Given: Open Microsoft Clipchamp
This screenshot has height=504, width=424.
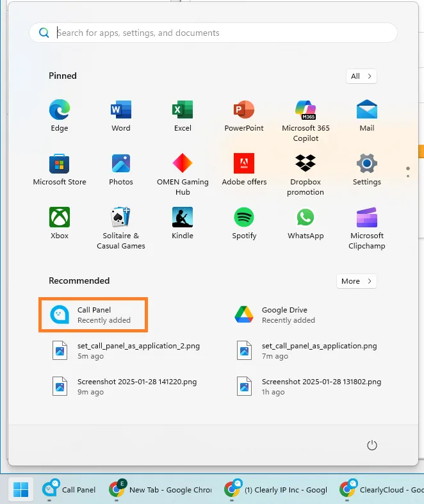Looking at the screenshot, I should [367, 228].
